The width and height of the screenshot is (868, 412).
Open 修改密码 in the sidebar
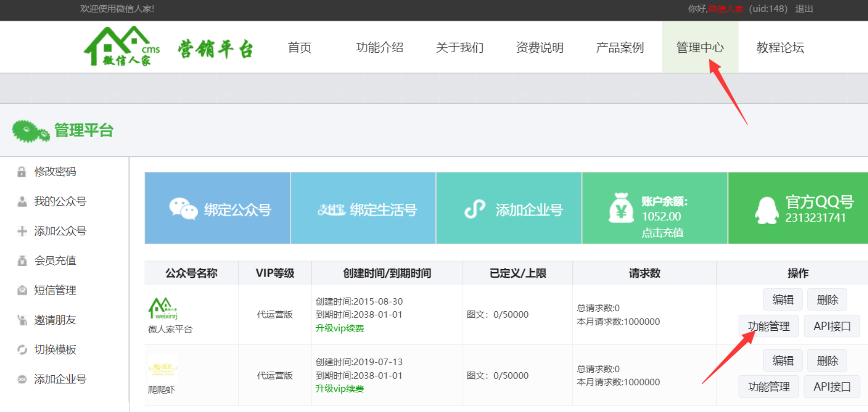(55, 172)
